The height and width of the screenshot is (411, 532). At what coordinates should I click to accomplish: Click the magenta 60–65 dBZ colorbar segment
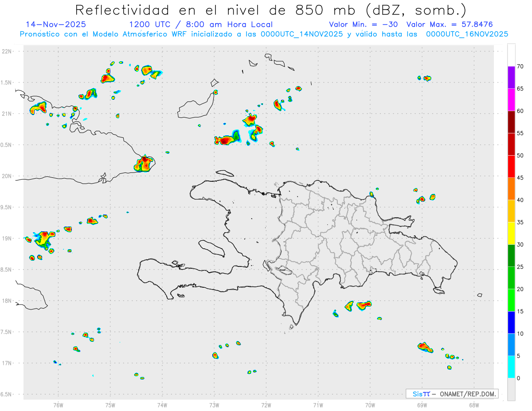point(511,100)
